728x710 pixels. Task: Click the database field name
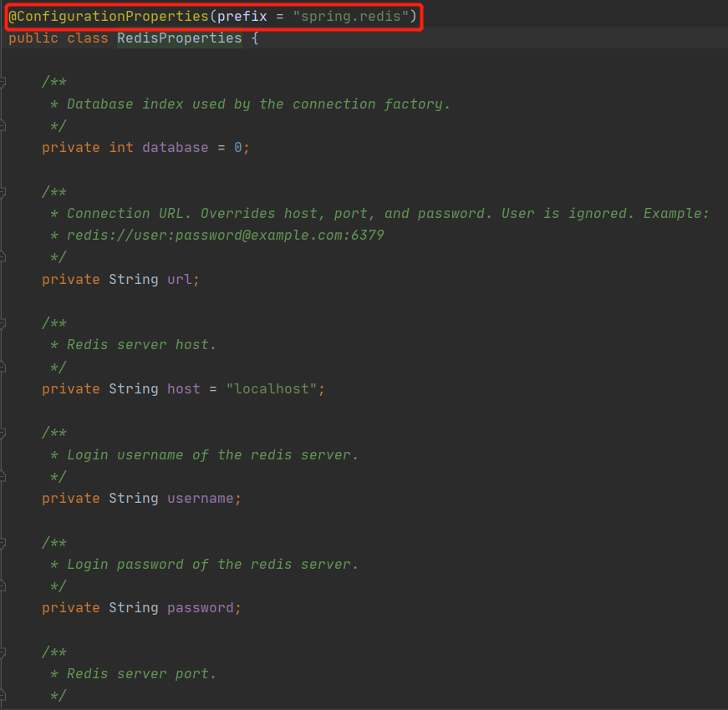coord(175,148)
